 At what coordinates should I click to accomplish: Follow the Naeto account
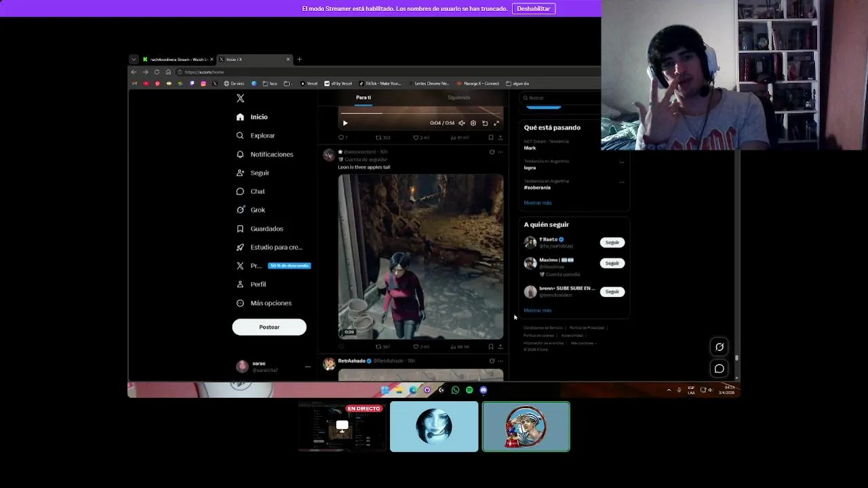(612, 243)
